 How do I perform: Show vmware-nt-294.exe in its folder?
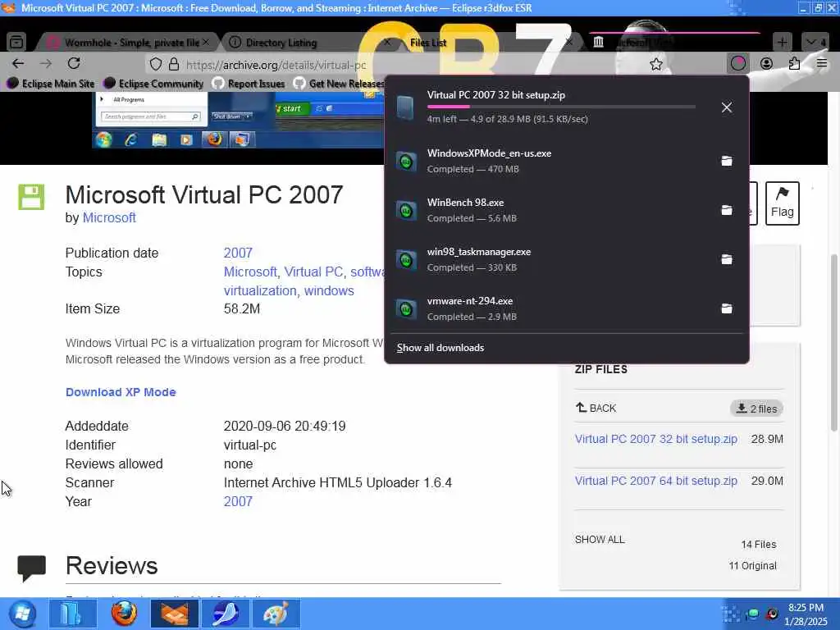click(x=727, y=308)
